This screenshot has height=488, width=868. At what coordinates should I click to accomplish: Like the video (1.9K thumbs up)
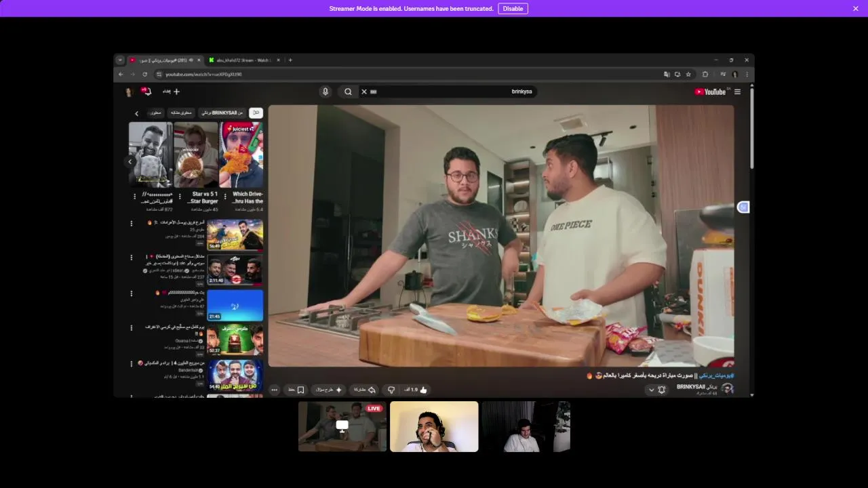[x=416, y=390]
